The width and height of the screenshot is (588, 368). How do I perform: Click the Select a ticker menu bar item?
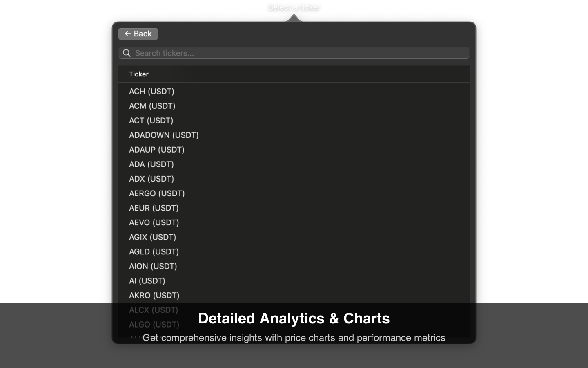294,7
